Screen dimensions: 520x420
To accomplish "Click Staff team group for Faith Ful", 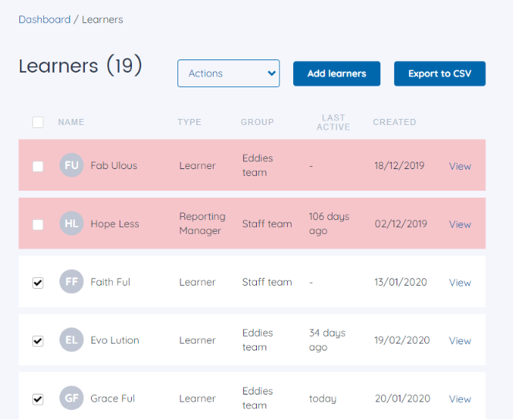I will [267, 282].
